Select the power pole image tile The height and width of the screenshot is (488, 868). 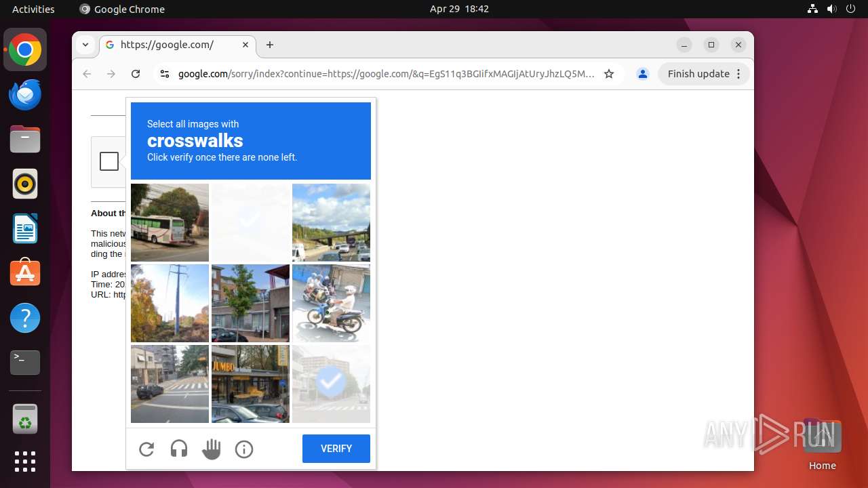pyautogui.click(x=170, y=303)
